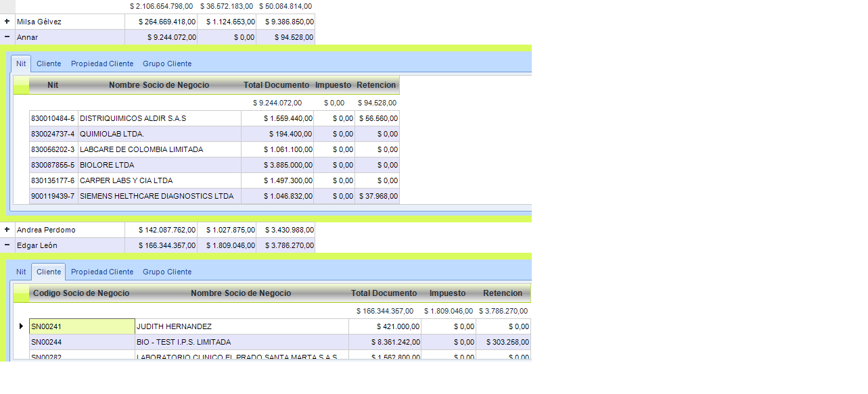Select the DISTRIQUIMICOS ALDIR S.A.S row
868x394 pixels.
214,118
